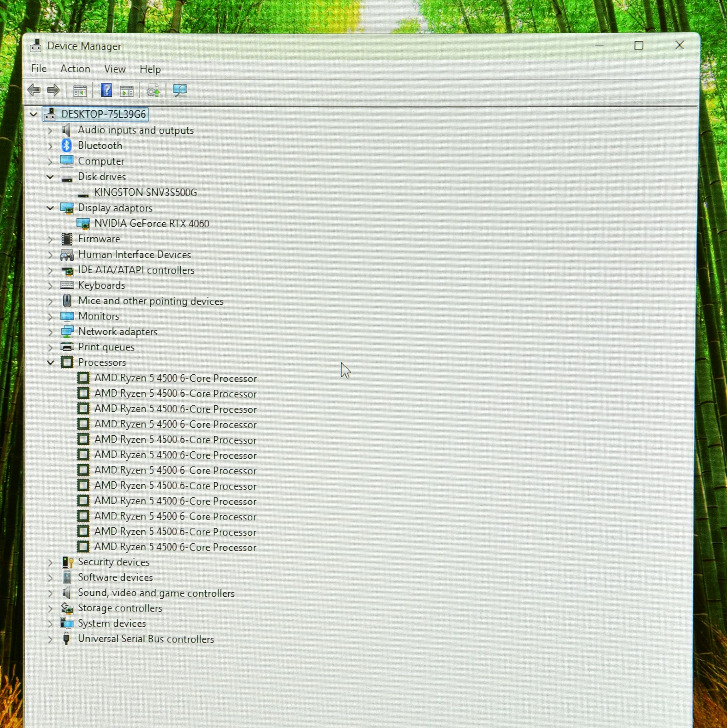Click the Processors category chip icon
This screenshot has width=727, height=728.
point(67,363)
